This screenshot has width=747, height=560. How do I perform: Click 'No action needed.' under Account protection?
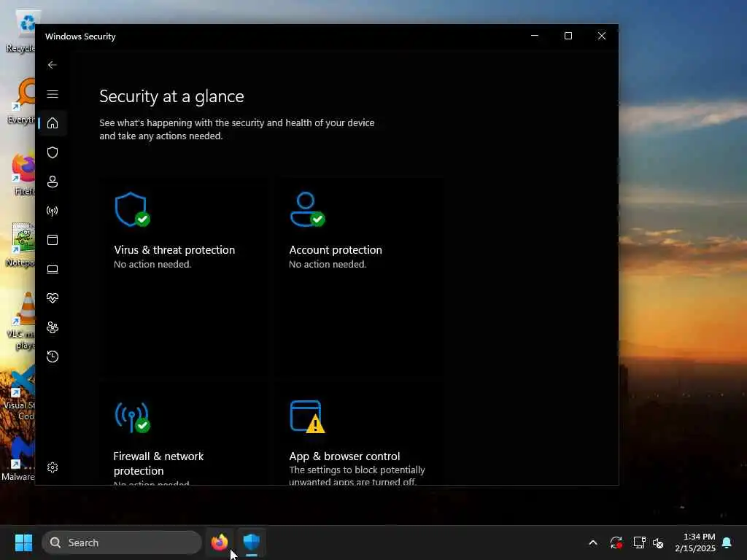pyautogui.click(x=328, y=264)
